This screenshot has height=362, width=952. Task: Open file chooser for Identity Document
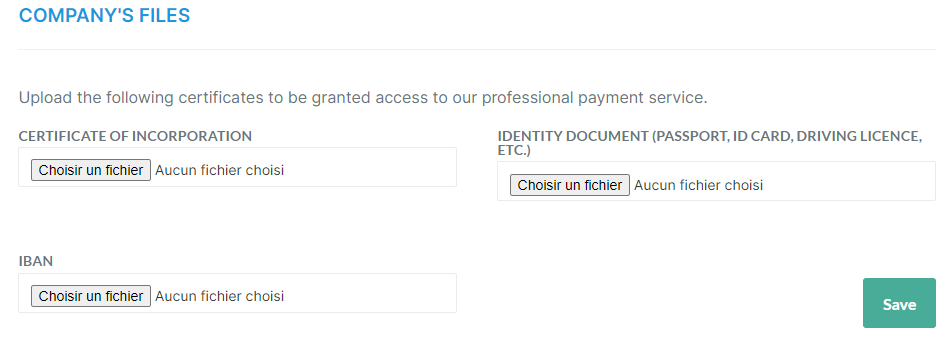570,185
